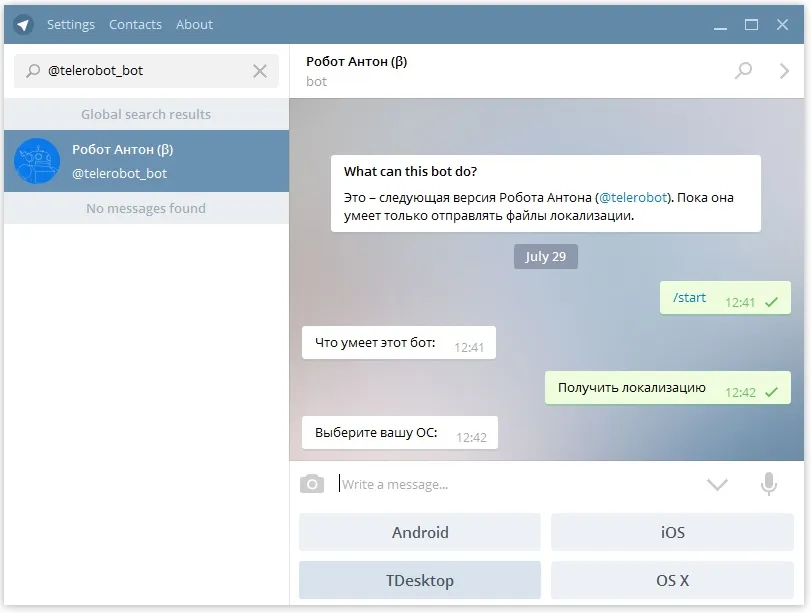Image resolution: width=811 pixels, height=613 pixels.
Task: Search within the chat using the header magnifier
Action: (743, 70)
